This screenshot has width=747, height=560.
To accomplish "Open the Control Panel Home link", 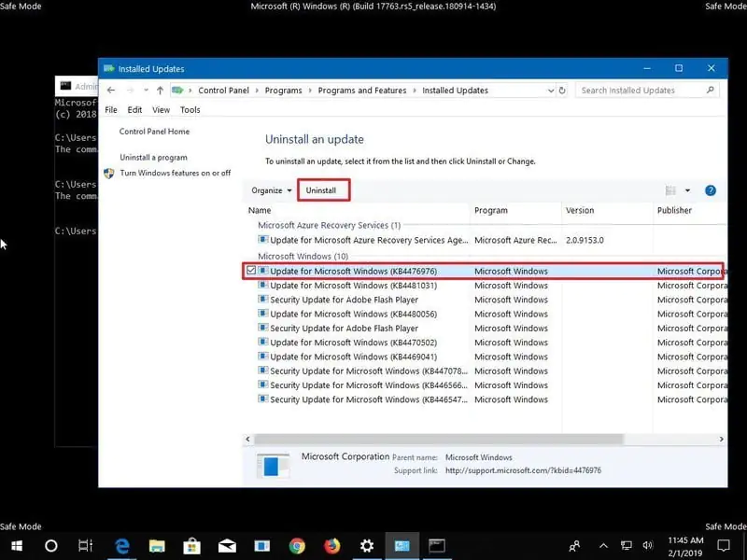I will tap(154, 132).
